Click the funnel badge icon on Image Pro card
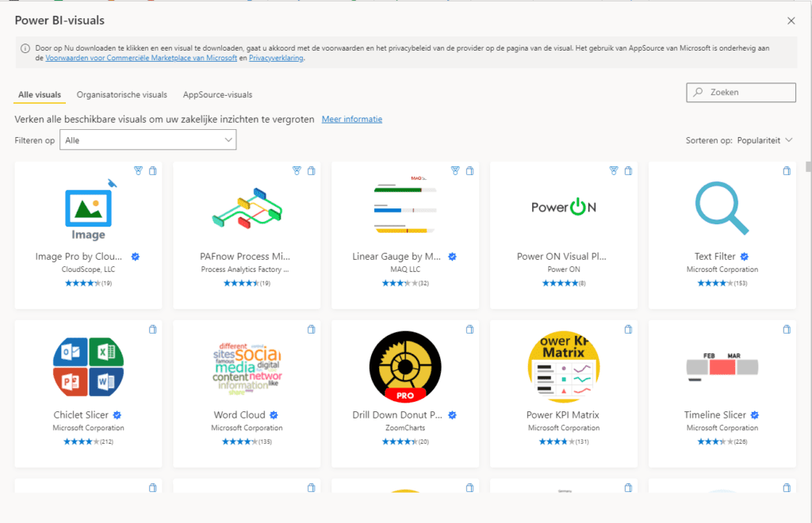 pos(138,170)
